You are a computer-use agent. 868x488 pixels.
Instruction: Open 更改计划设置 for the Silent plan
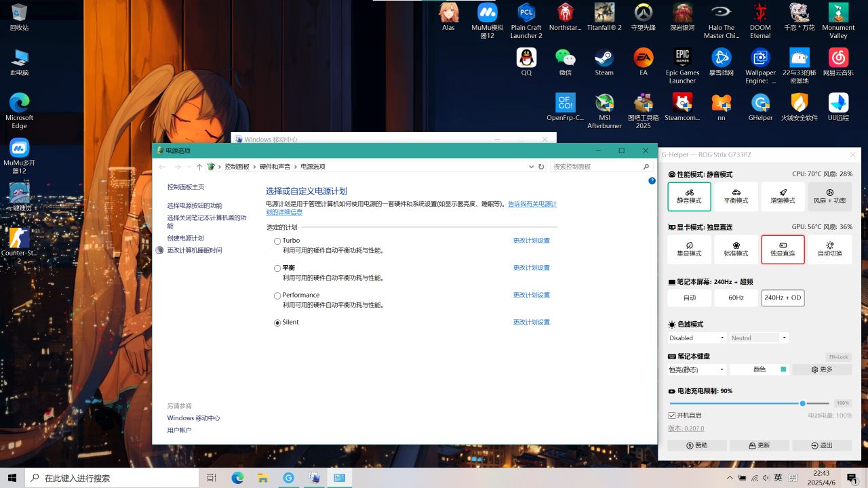tap(532, 322)
